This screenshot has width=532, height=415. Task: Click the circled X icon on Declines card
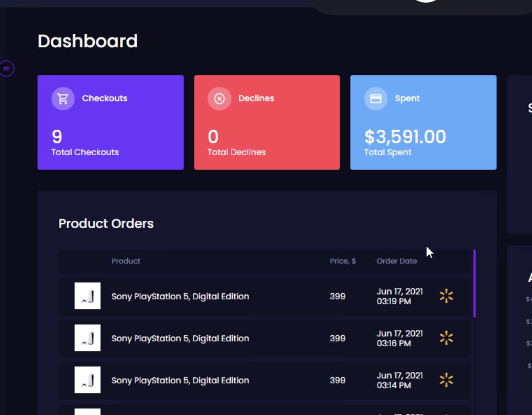click(x=219, y=99)
